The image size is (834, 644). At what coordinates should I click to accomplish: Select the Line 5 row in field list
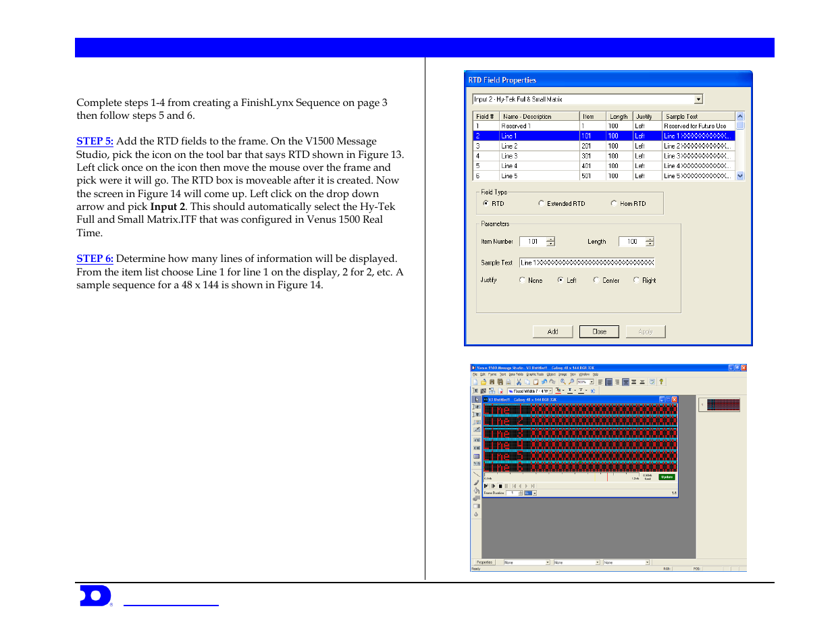604,176
